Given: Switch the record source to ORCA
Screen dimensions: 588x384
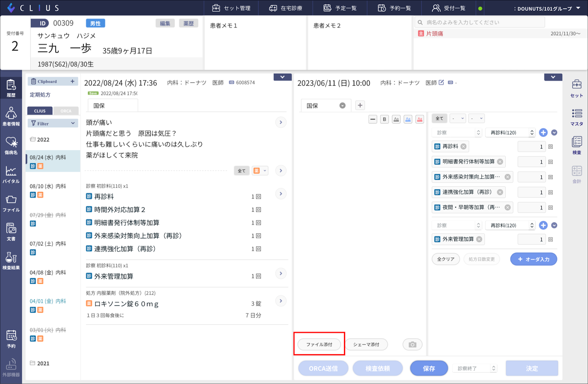Looking at the screenshot, I should point(66,110).
